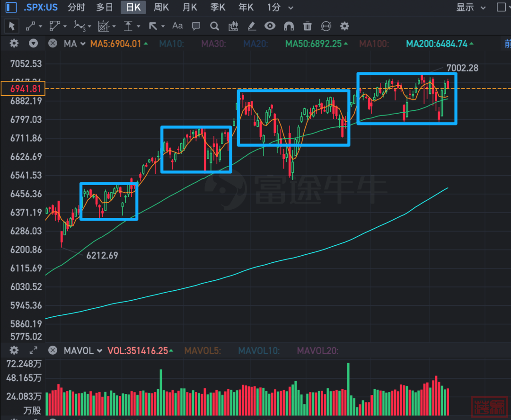511x420 pixels.
Task: Select the cursor pointer tool
Action: pos(12,26)
